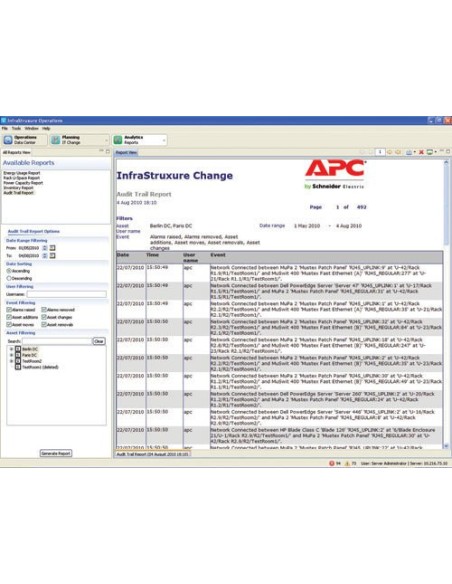Image resolution: width=452 pixels, height=584 pixels.
Task: Select Inventory Report in the list
Action: pyautogui.click(x=18, y=188)
